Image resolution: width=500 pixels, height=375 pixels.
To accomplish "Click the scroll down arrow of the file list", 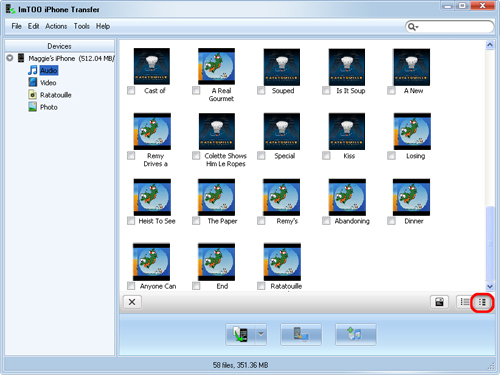I will tap(490, 286).
